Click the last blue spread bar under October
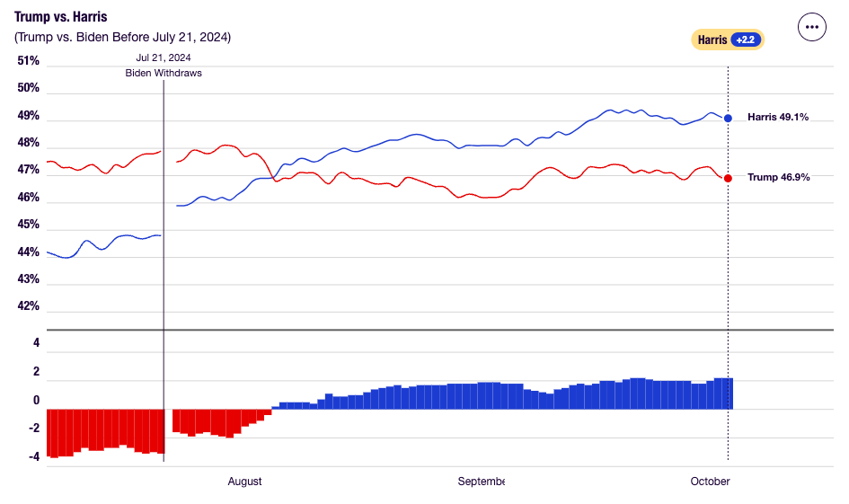The image size is (849, 504). click(730, 393)
